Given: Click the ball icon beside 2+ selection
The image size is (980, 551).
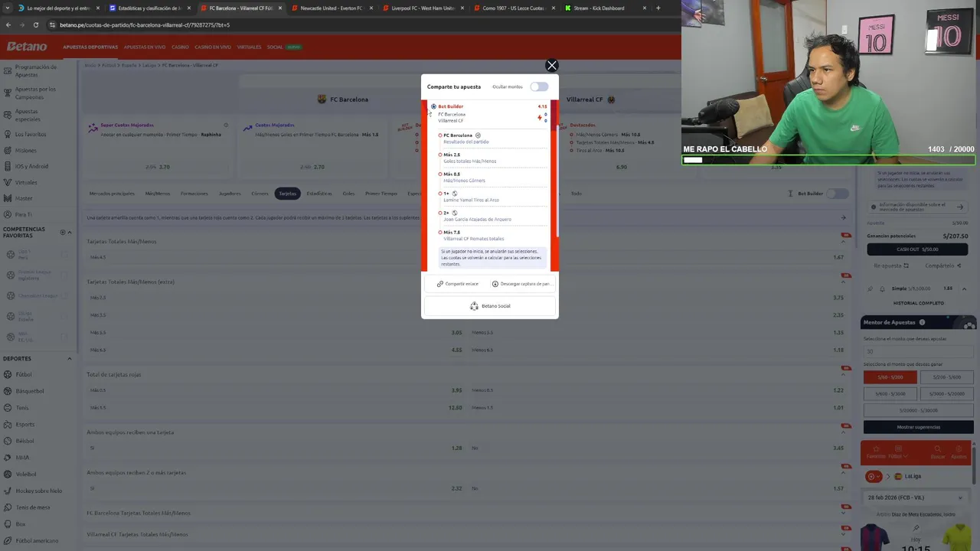Looking at the screenshot, I should 454,213.
